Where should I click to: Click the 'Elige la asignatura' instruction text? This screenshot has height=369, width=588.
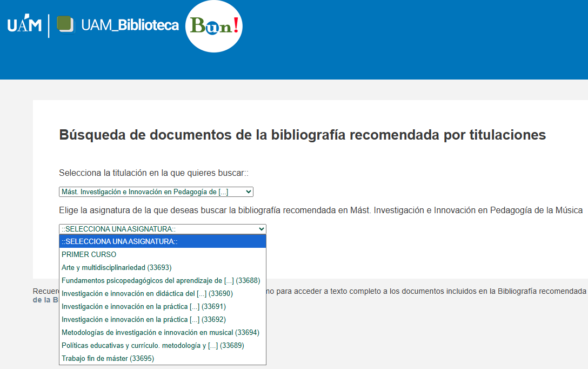tap(320, 210)
